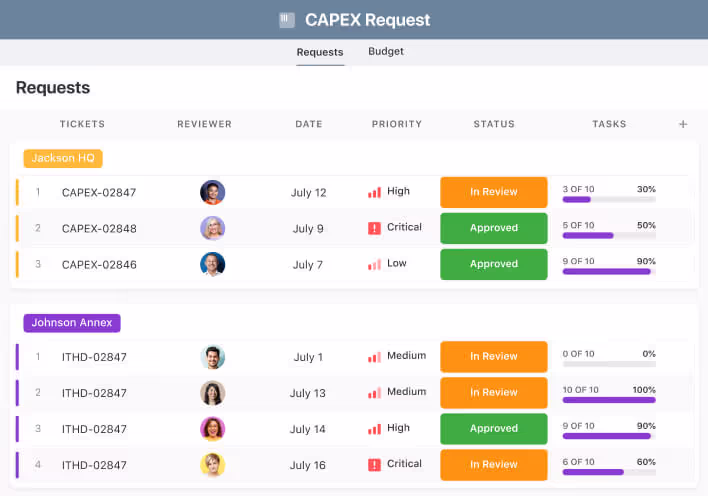708x496 pixels.
Task: Collapse the Johnson Annex group
Action: pyautogui.click(x=72, y=323)
